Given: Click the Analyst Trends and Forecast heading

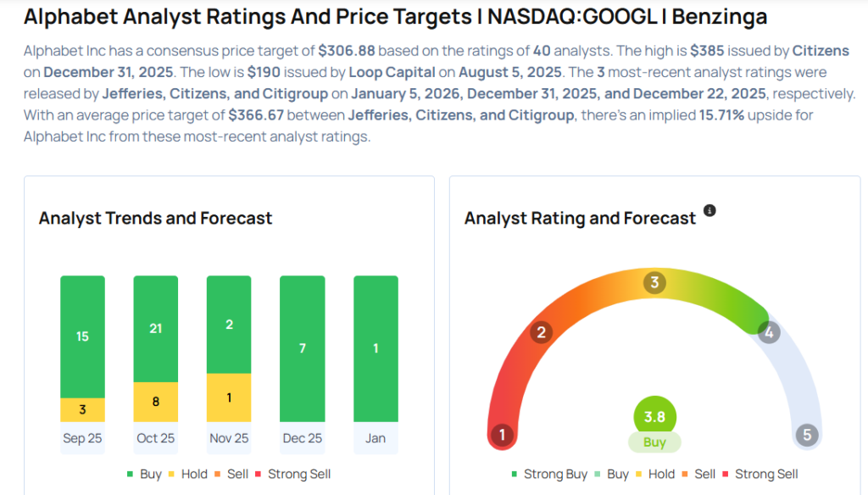Looking at the screenshot, I should 155,218.
